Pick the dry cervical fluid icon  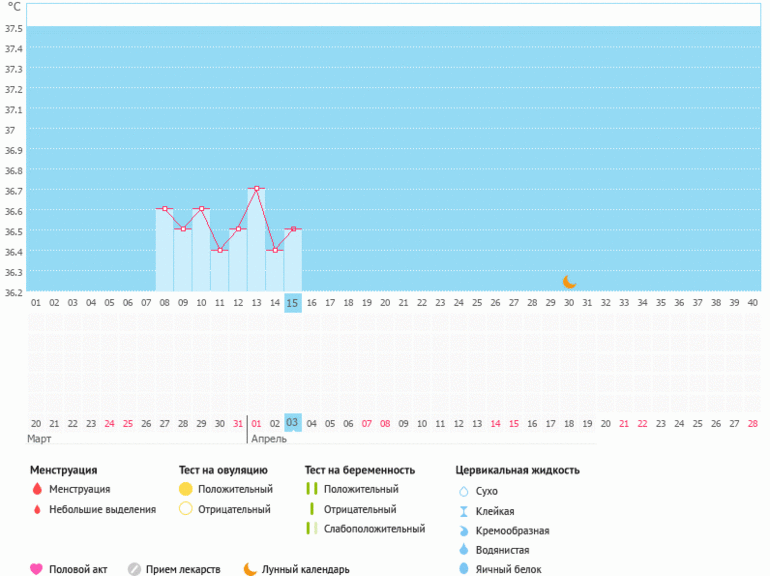(x=463, y=491)
